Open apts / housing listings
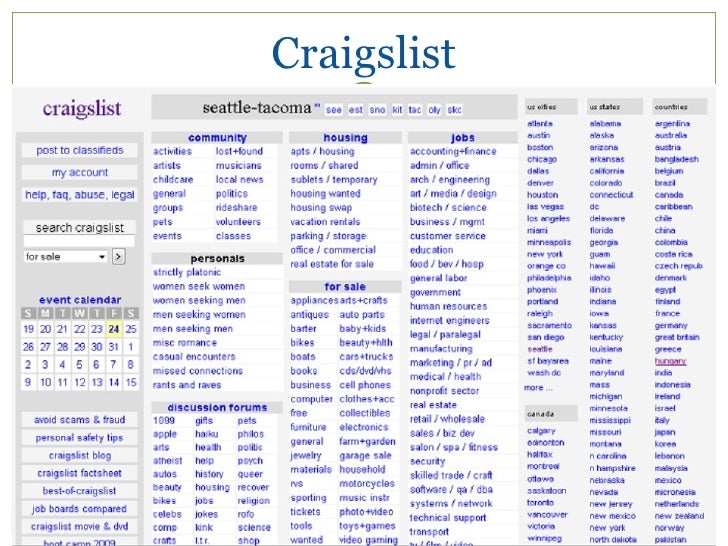The width and height of the screenshot is (728, 546). (x=322, y=151)
